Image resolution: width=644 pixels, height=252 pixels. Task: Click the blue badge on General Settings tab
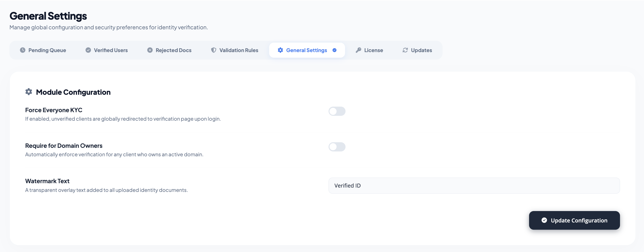point(335,50)
